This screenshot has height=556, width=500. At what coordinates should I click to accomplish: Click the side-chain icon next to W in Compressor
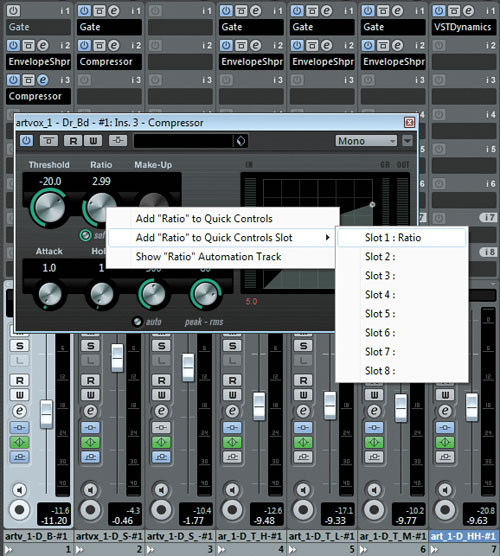[118, 141]
